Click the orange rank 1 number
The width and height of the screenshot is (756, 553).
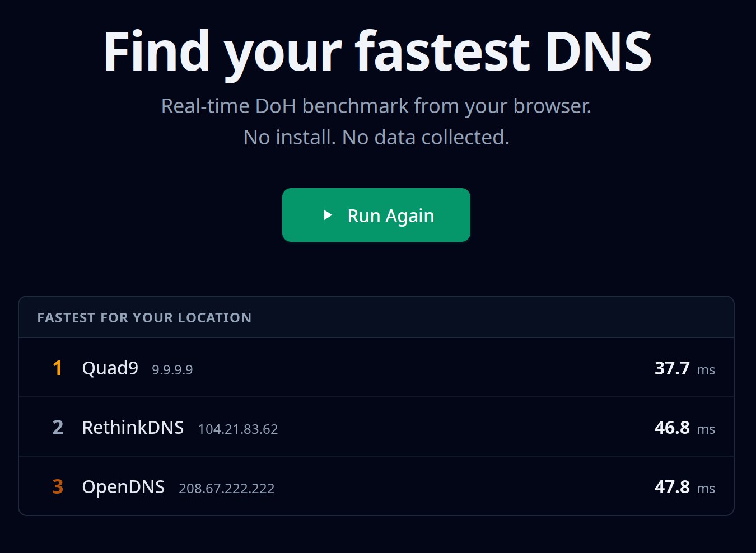point(57,368)
